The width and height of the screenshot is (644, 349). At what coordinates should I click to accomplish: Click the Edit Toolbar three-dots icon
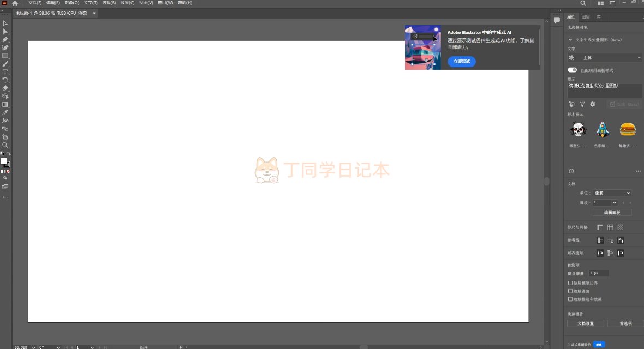5,197
